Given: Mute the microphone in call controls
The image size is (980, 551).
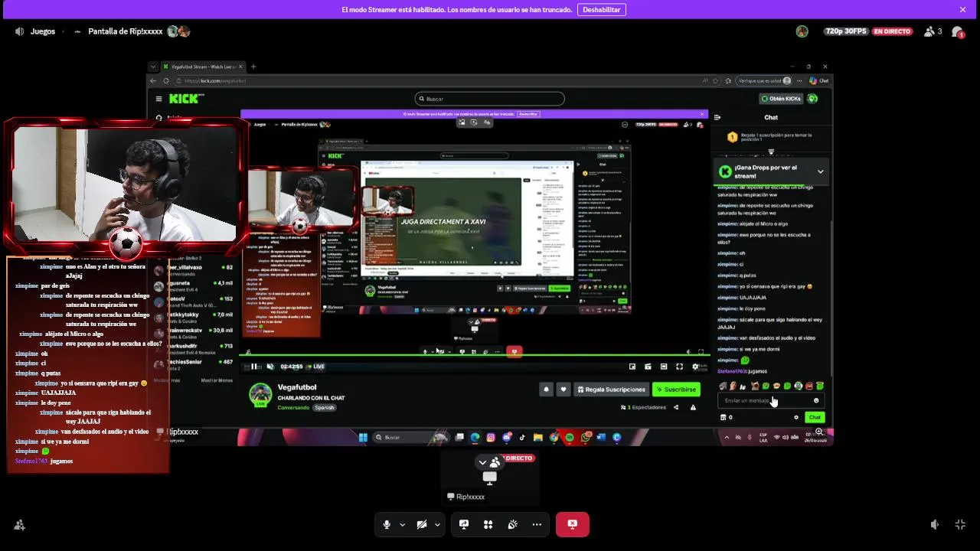Looking at the screenshot, I should pos(387,524).
